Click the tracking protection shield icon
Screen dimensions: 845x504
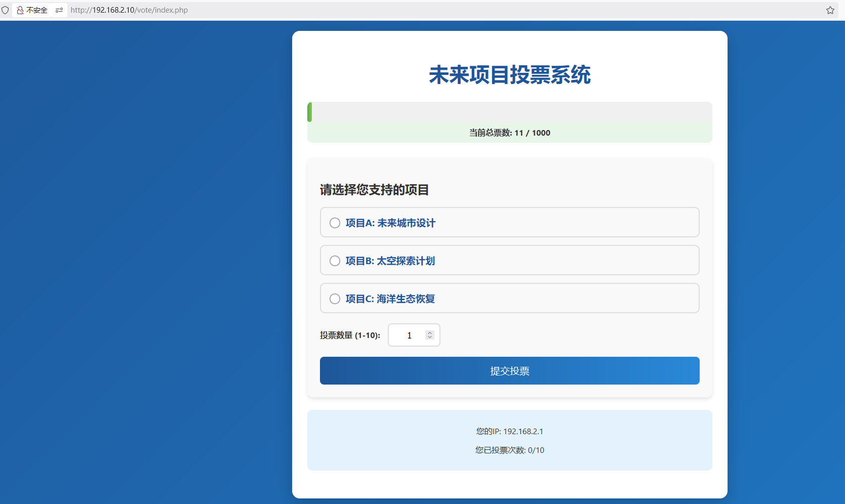5,10
